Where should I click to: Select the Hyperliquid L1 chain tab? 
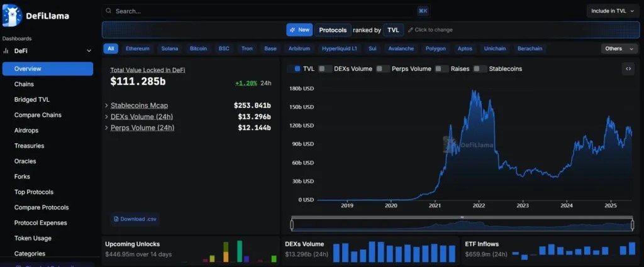point(339,48)
